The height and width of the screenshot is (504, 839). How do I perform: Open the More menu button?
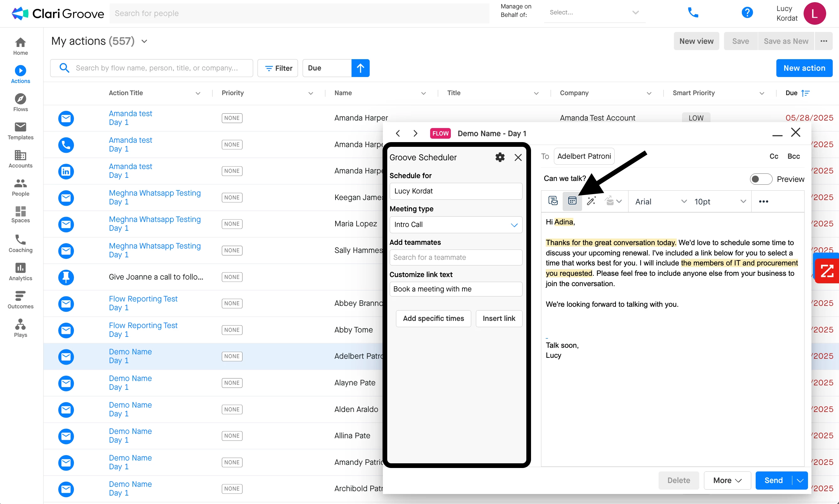click(x=727, y=480)
